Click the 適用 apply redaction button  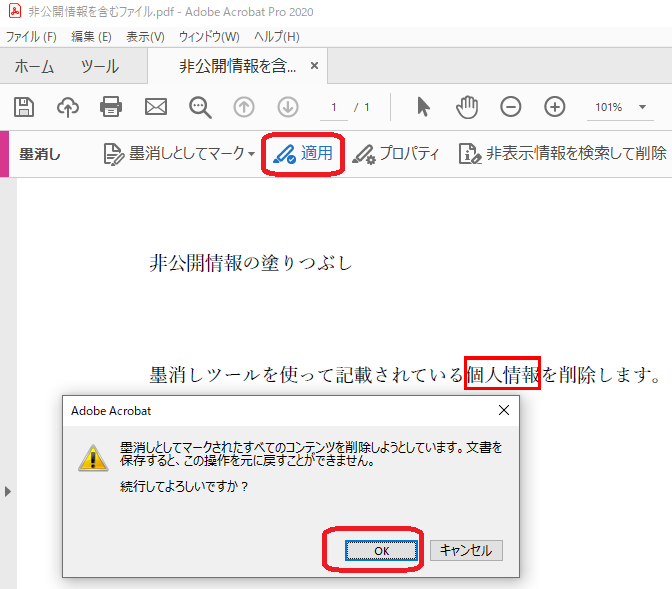point(305,154)
